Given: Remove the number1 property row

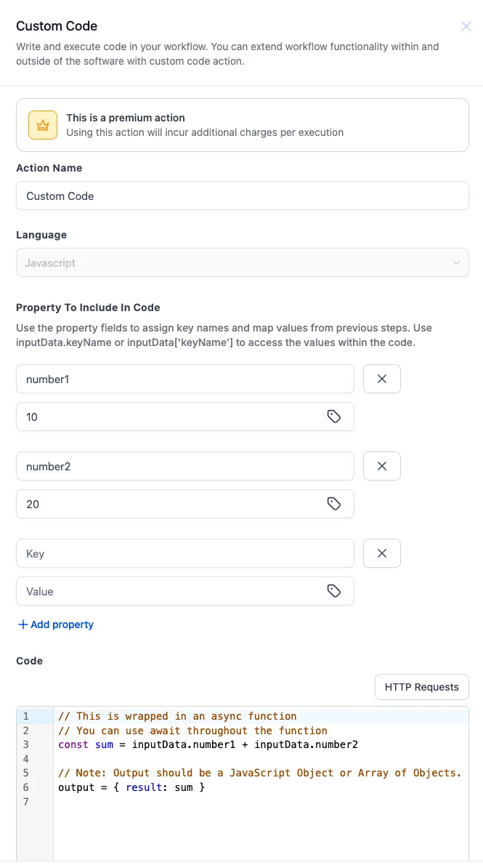Looking at the screenshot, I should point(382,379).
